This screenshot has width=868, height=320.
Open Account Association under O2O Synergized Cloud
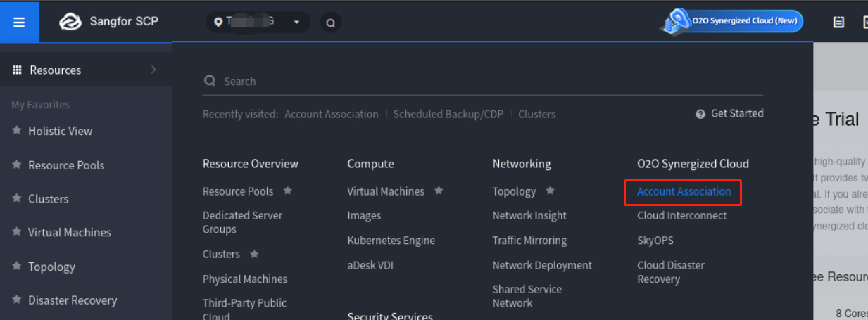coord(684,191)
